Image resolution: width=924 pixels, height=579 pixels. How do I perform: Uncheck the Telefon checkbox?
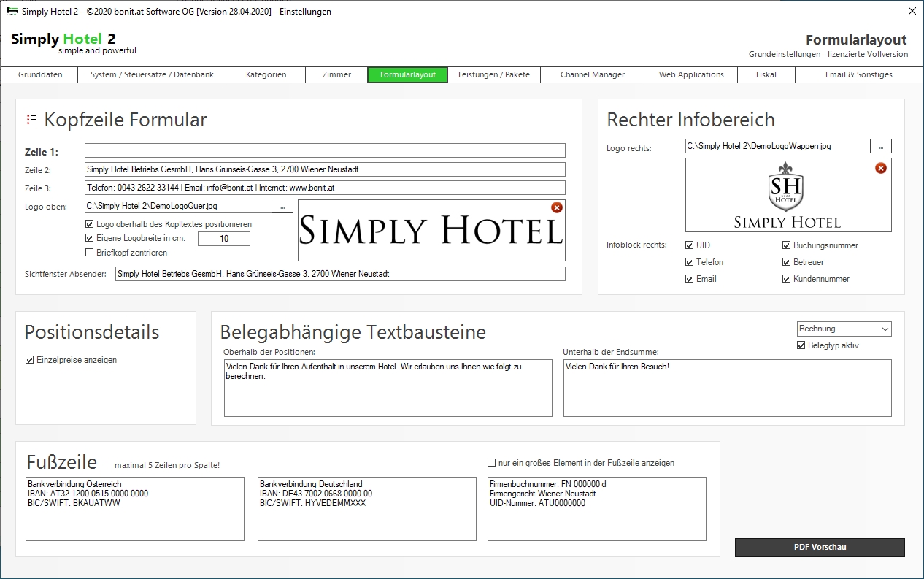[690, 262]
